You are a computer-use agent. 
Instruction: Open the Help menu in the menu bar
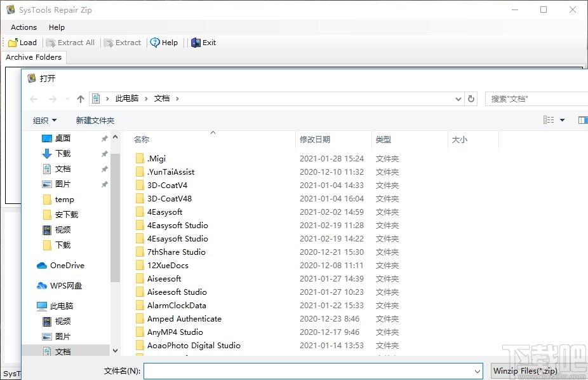(x=57, y=27)
